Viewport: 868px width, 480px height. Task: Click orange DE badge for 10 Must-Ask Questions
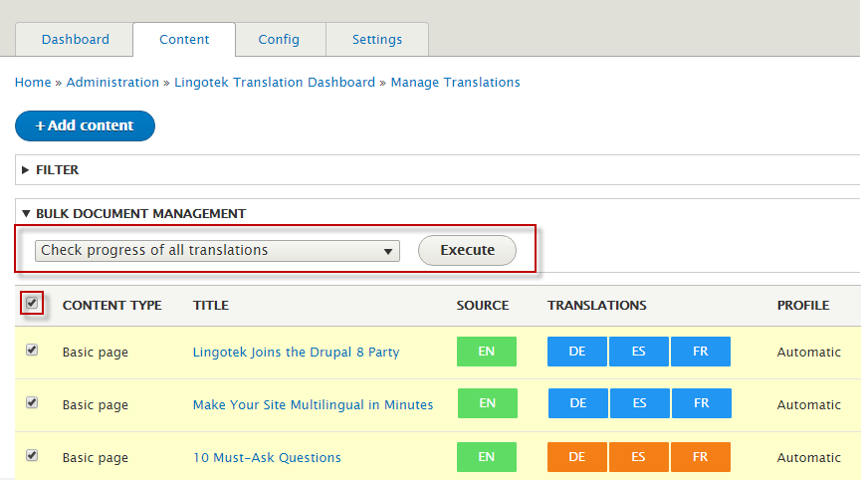[x=576, y=457]
